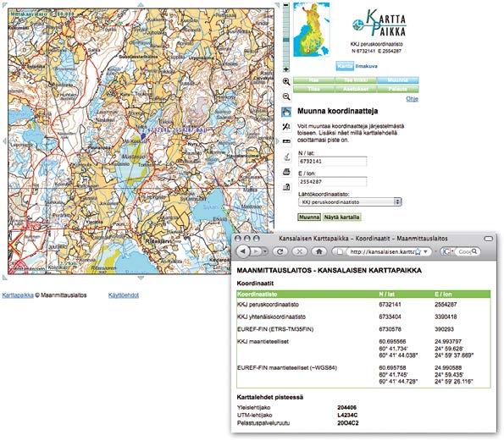The width and height of the screenshot is (504, 446).
Task: Click the '20O4C2' Pelastuspalveluruutu value
Action: (348, 423)
